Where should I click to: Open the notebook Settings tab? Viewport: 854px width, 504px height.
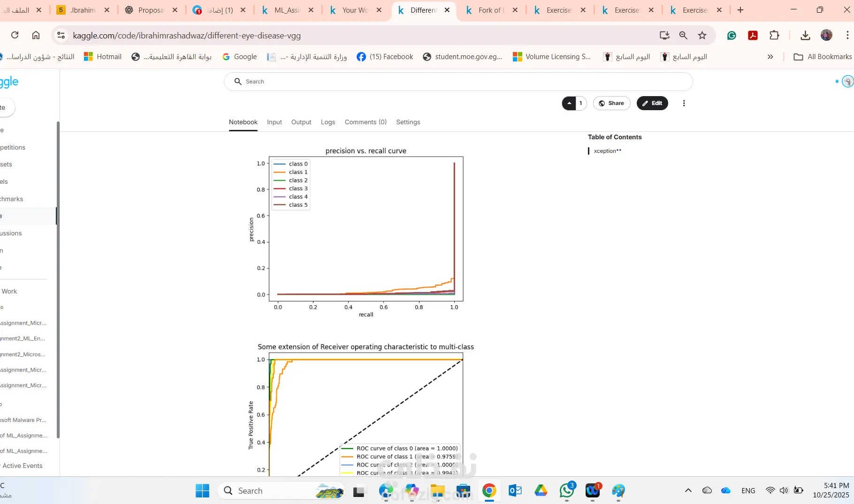pos(408,122)
